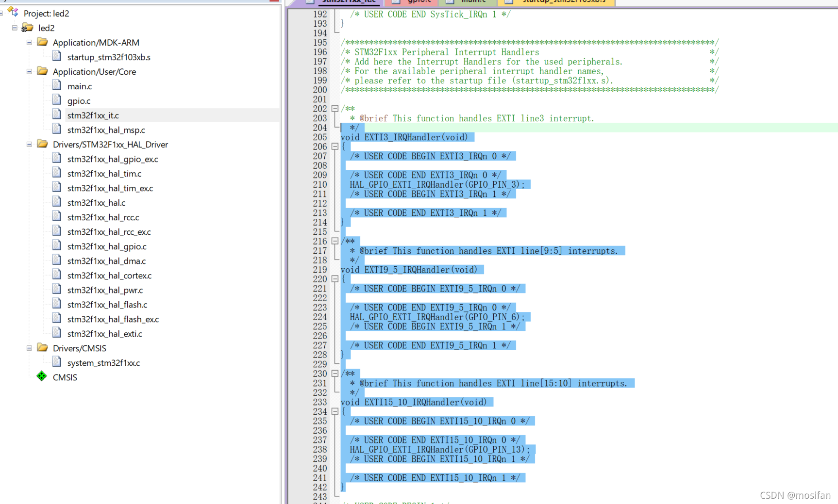Click 'STM32F1xx Peripheral Interrupt Handlers' comment line

[447, 52]
